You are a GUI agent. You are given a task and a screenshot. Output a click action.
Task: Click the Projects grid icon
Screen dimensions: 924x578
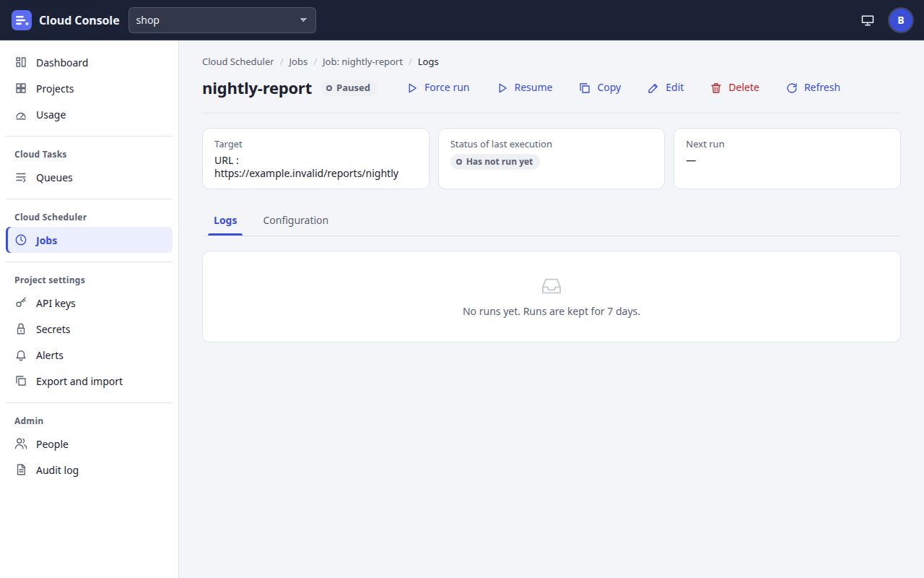[21, 89]
